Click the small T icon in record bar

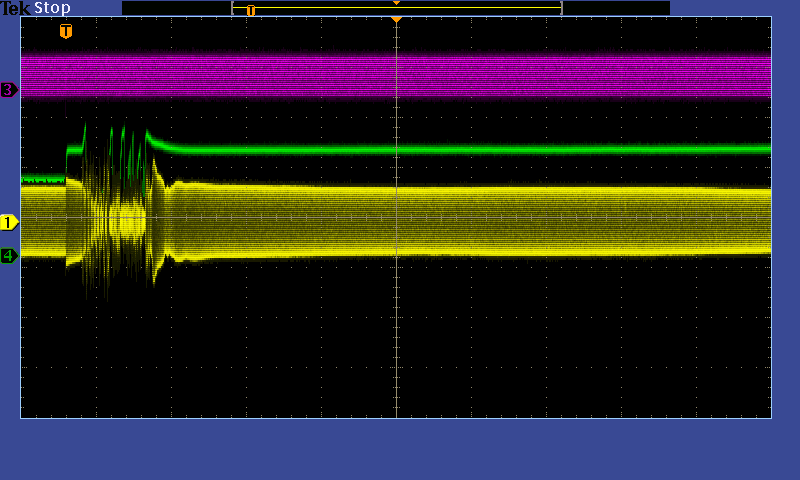pyautogui.click(x=251, y=10)
